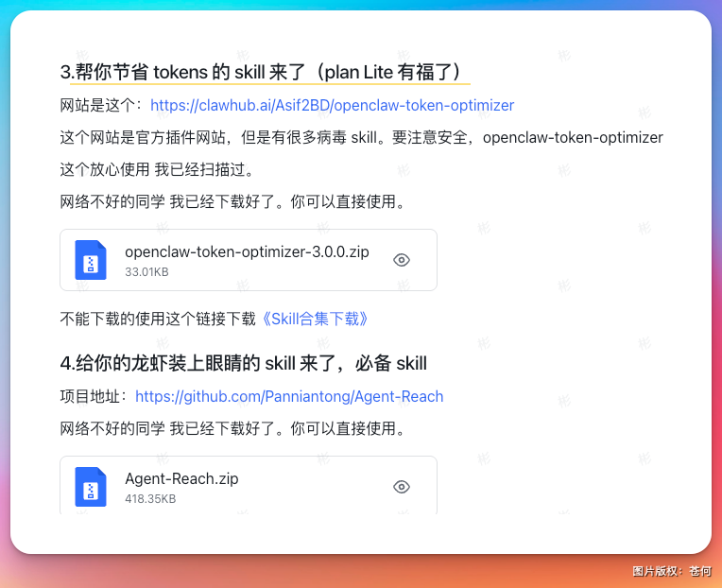The width and height of the screenshot is (722, 588).
Task: Preview openclaw-token-optimizer-3.0.0.zip with eye icon
Action: [402, 260]
